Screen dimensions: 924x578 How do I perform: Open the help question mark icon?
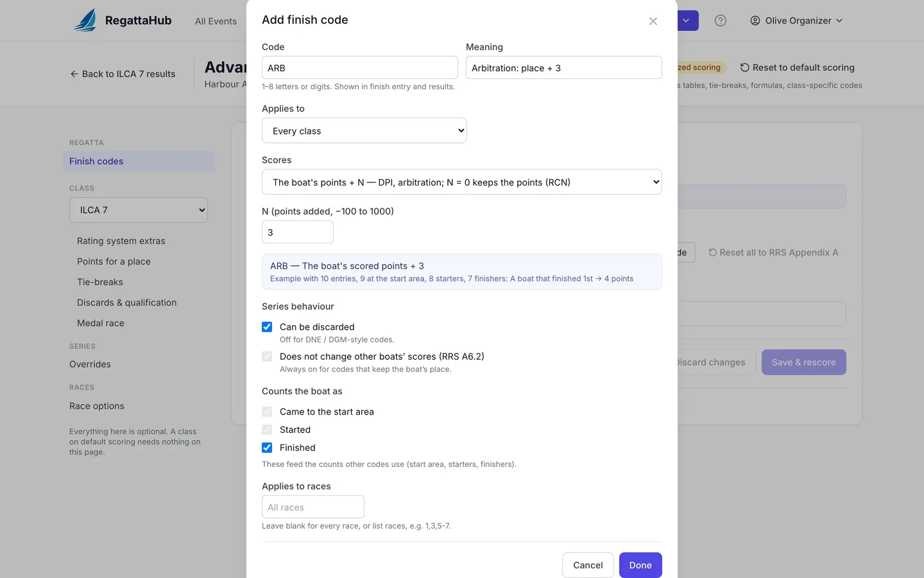(721, 21)
